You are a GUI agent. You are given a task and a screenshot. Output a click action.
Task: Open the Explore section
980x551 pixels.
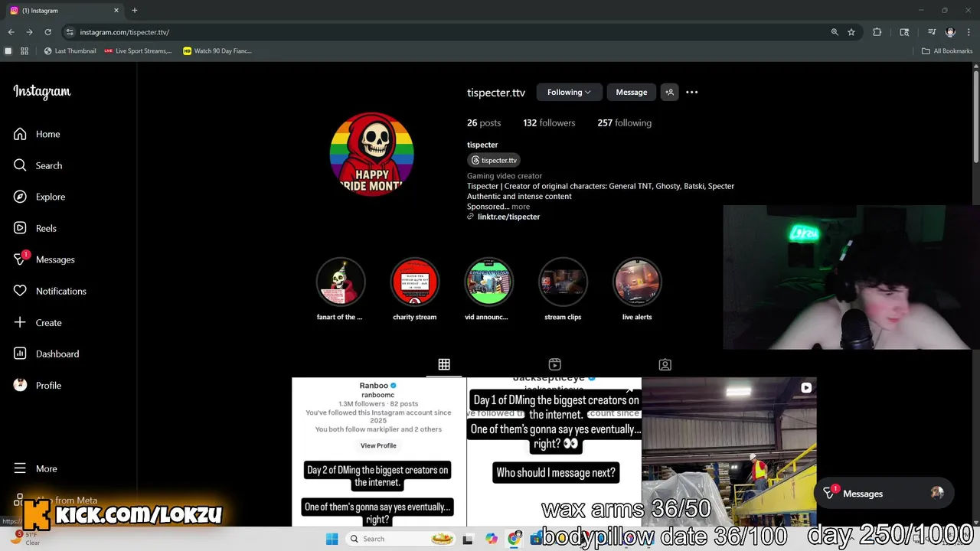click(39, 197)
